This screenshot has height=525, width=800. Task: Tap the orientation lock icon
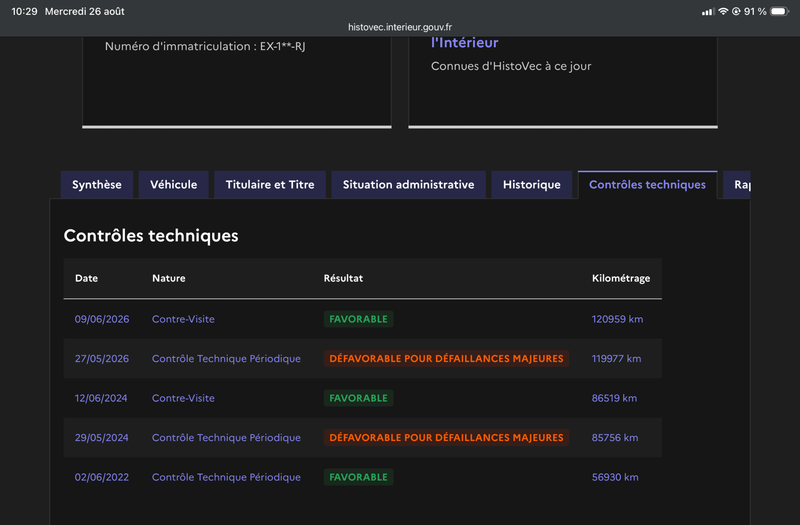click(736, 11)
